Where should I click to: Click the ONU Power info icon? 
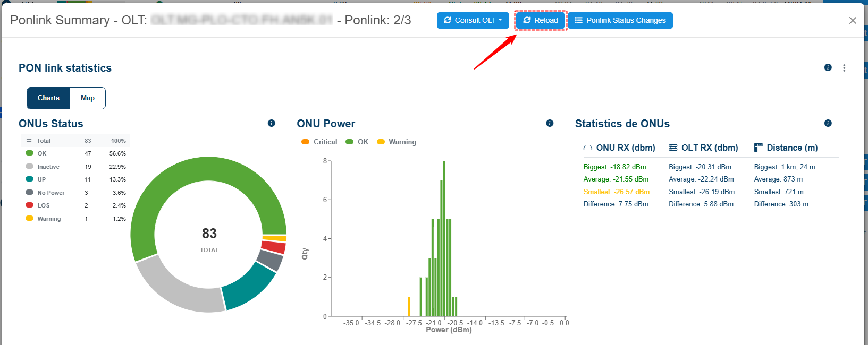pos(550,123)
